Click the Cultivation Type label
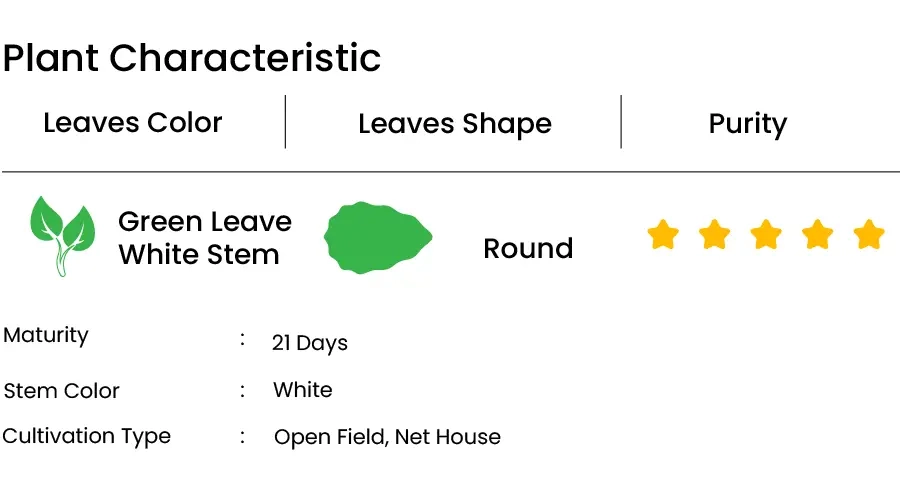The height and width of the screenshot is (491, 900). point(87,436)
